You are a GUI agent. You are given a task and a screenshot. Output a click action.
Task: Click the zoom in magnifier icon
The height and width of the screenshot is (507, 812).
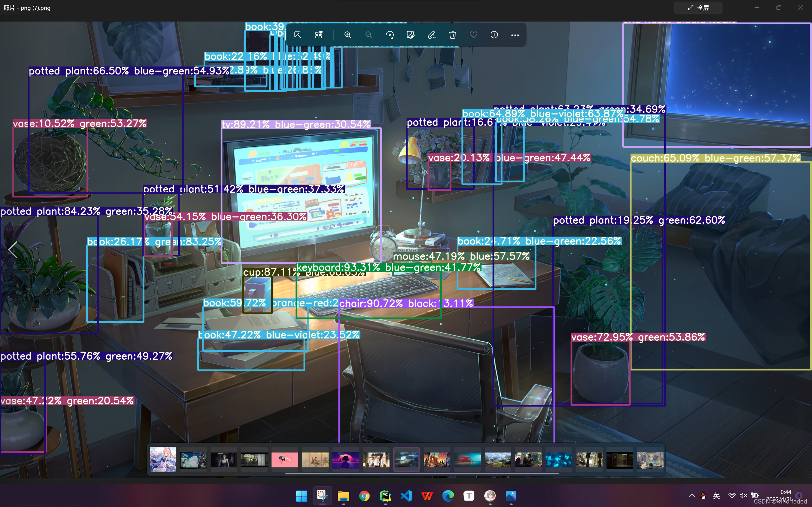348,35
